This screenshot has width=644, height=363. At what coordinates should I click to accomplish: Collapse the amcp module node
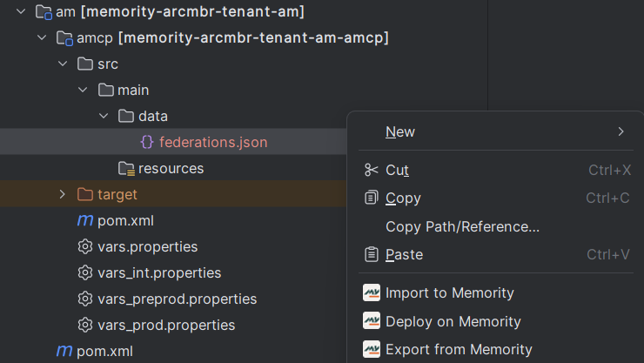click(x=42, y=37)
